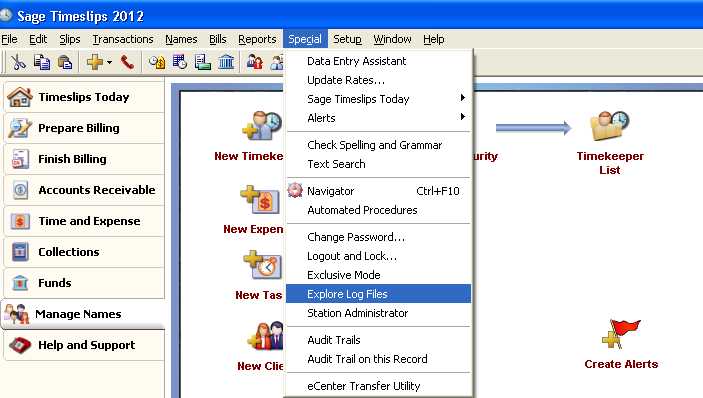703x398 pixels.
Task: Choose Change Password from the menu
Action: 378,237
